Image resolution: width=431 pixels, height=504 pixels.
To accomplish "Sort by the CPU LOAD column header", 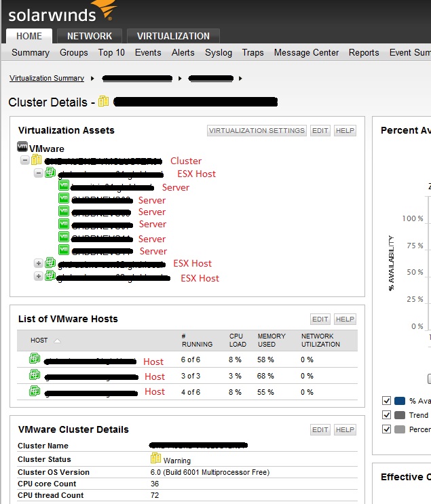I will coord(238,340).
